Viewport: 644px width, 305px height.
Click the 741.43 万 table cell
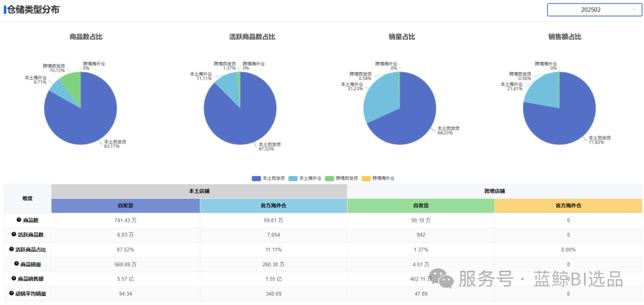pos(125,220)
